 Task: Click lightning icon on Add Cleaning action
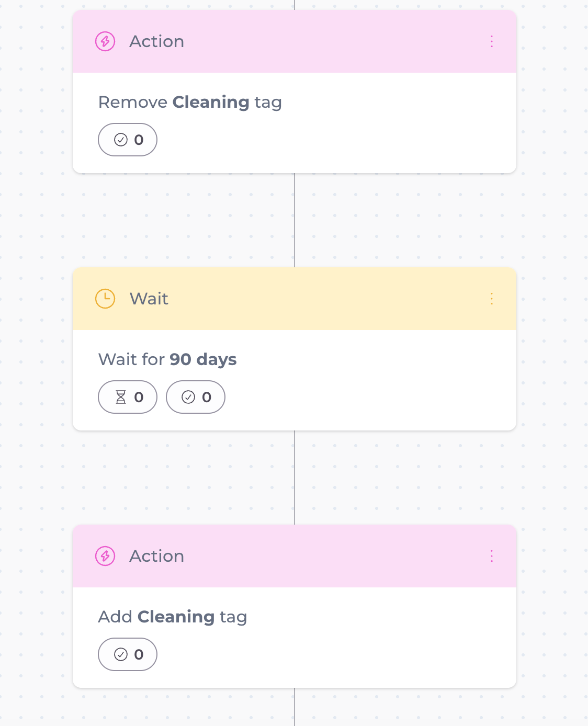click(x=105, y=556)
